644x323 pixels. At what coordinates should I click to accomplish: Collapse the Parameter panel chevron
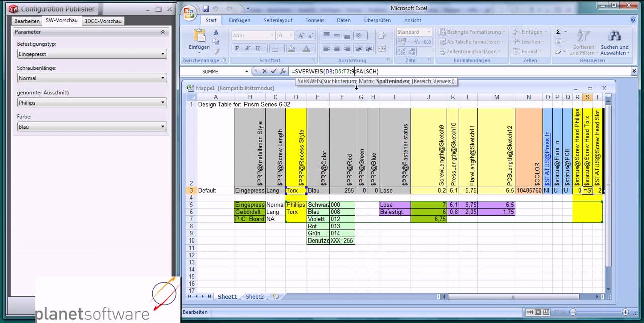pyautogui.click(x=163, y=32)
